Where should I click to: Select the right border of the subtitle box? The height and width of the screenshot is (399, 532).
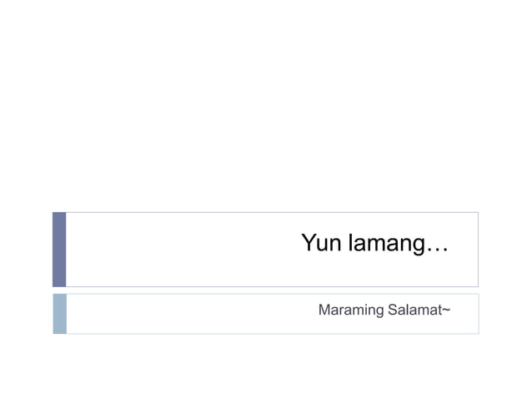(x=479, y=314)
